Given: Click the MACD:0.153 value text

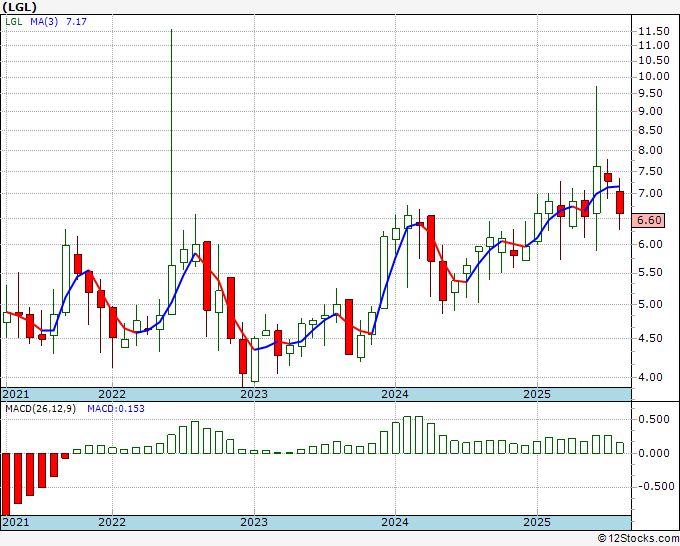Looking at the screenshot, I should 116,409.
